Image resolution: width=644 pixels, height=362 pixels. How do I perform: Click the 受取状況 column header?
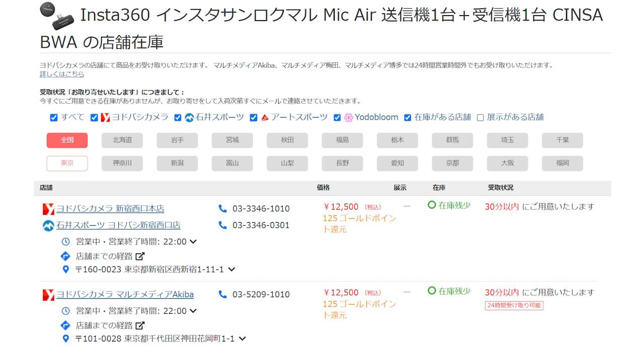pos(501,188)
